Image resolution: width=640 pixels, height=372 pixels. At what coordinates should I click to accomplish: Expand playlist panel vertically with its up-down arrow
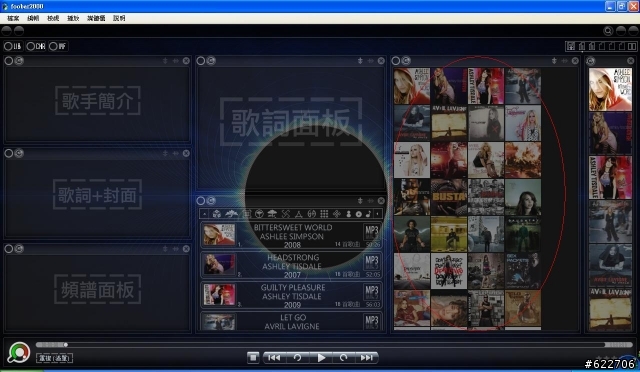[360, 200]
